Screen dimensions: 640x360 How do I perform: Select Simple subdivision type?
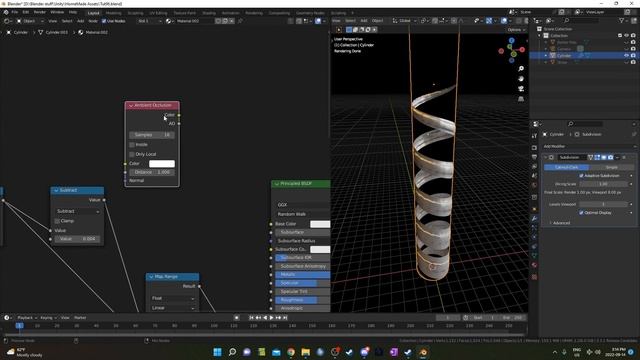click(611, 167)
